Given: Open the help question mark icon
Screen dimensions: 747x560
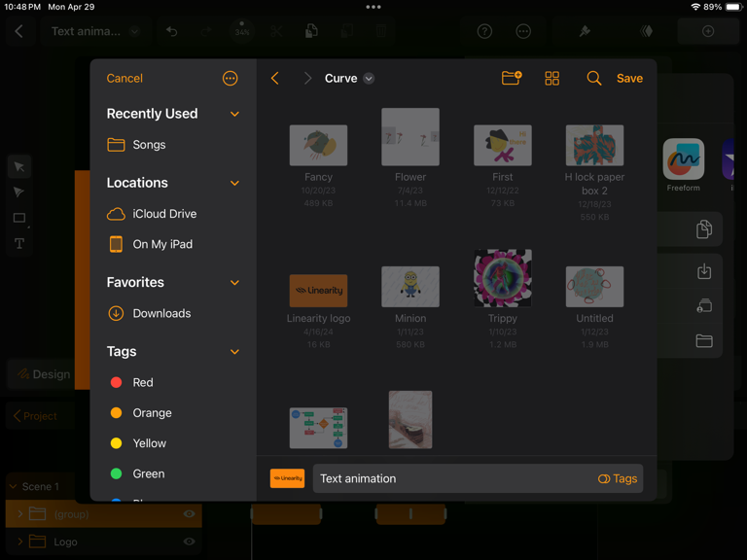Looking at the screenshot, I should coord(484,31).
